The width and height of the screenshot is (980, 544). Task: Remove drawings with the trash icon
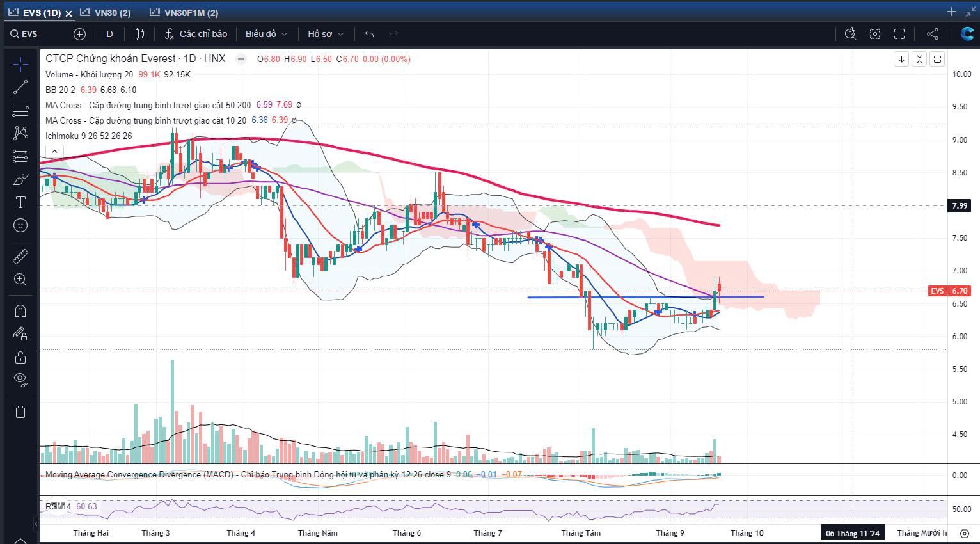20,412
